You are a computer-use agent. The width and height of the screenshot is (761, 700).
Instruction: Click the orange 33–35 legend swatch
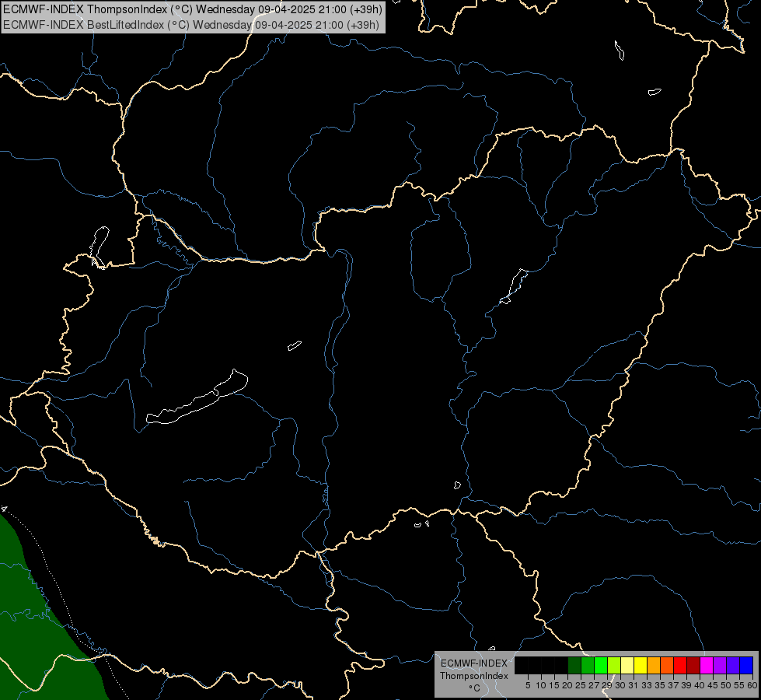[654, 665]
